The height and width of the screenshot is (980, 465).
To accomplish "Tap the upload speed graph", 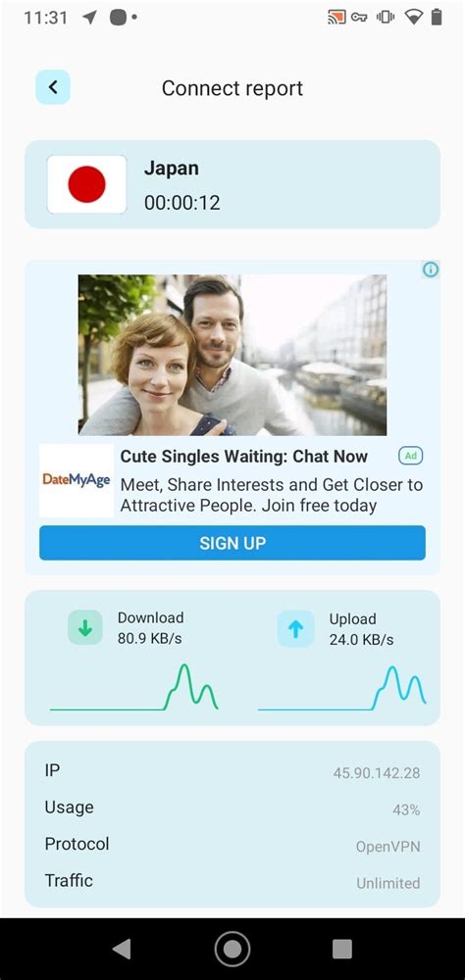I will coord(341,689).
